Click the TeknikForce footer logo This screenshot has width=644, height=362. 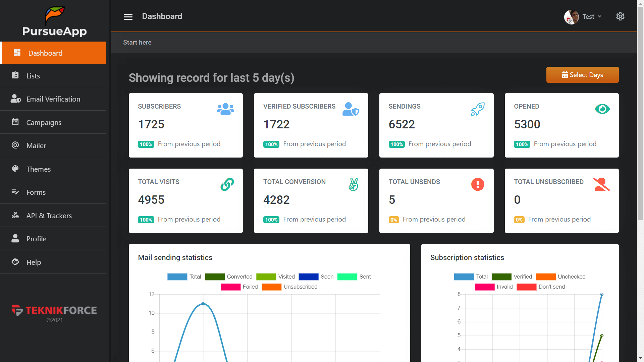(x=54, y=310)
